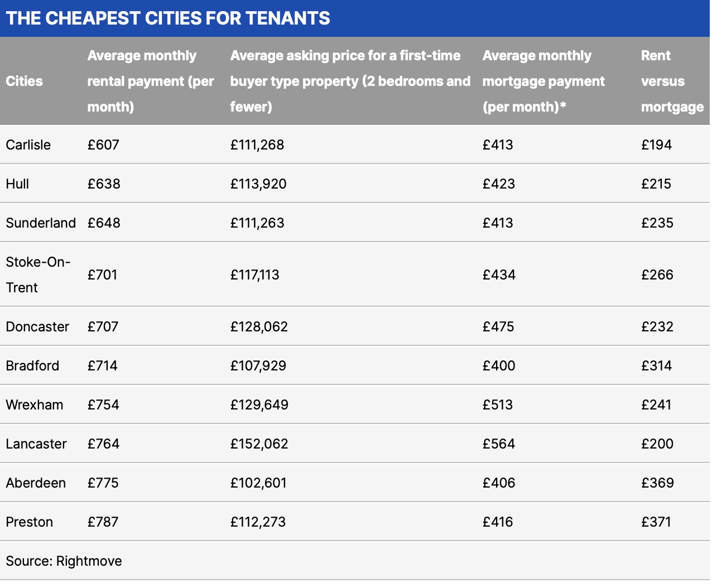
Task: Click Sunderland's £111,263 asking price
Action: (x=257, y=223)
